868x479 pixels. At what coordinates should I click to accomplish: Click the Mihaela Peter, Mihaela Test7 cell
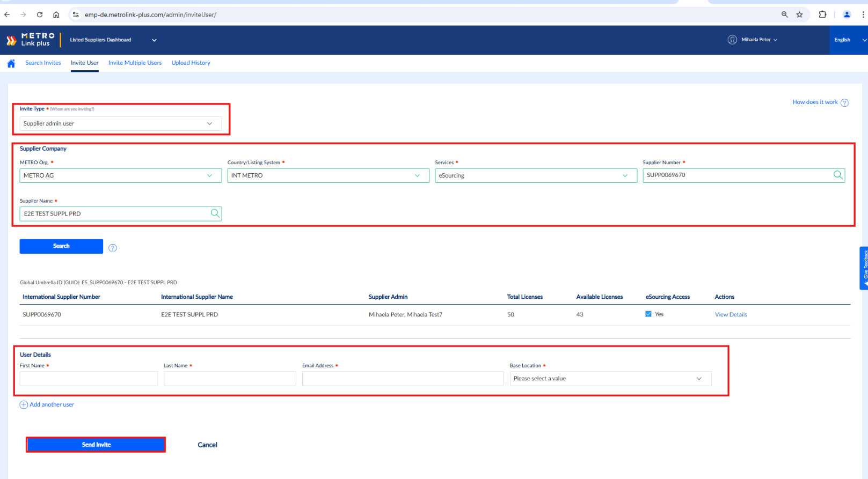[x=405, y=314]
